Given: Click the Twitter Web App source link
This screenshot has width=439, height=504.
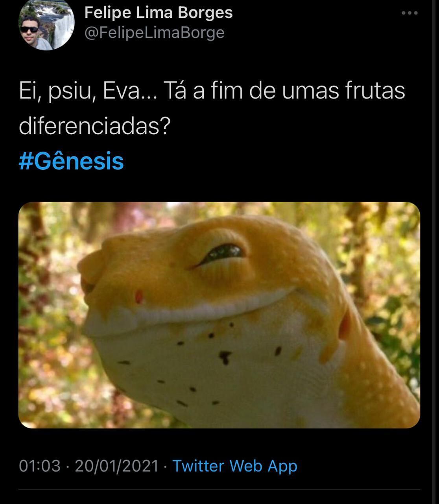Looking at the screenshot, I should (235, 466).
